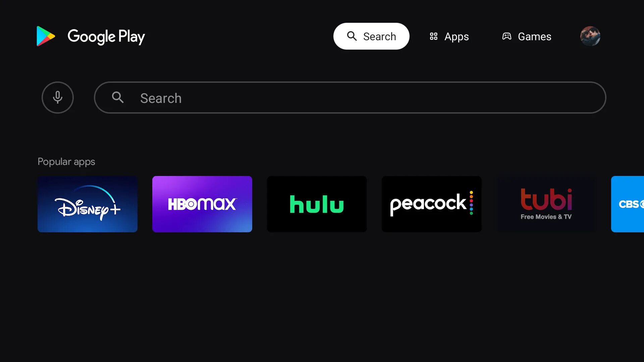Click magnifier icon inside the search field
Viewport: 644px width, 362px height.
pyautogui.click(x=118, y=98)
